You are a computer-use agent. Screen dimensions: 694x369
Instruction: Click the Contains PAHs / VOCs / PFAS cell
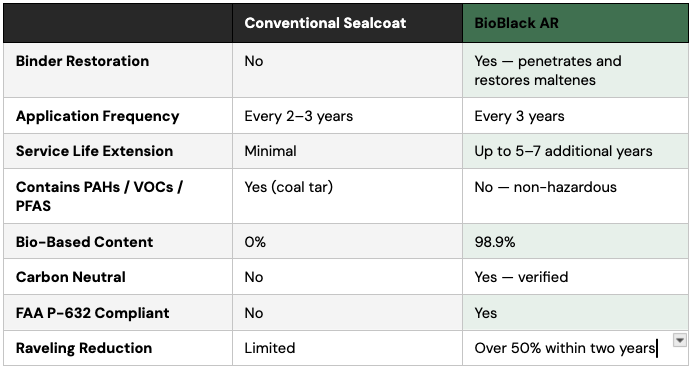(x=118, y=196)
